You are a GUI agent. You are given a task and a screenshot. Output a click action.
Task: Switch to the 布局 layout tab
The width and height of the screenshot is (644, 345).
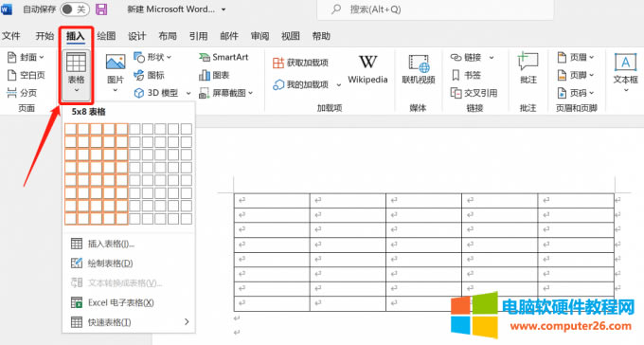168,36
